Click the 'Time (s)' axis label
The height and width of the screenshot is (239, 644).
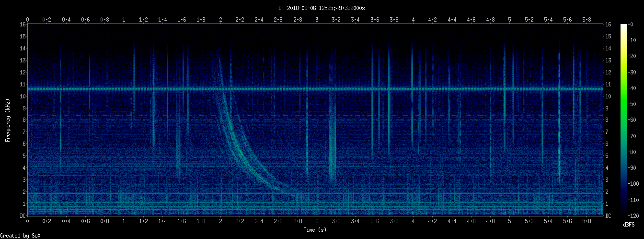click(315, 230)
